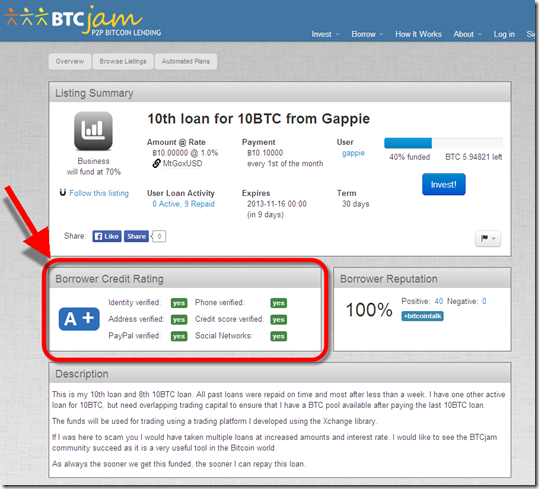Click the share count bubble
Image resolution: width=539 pixels, height=489 pixels.
click(x=159, y=236)
